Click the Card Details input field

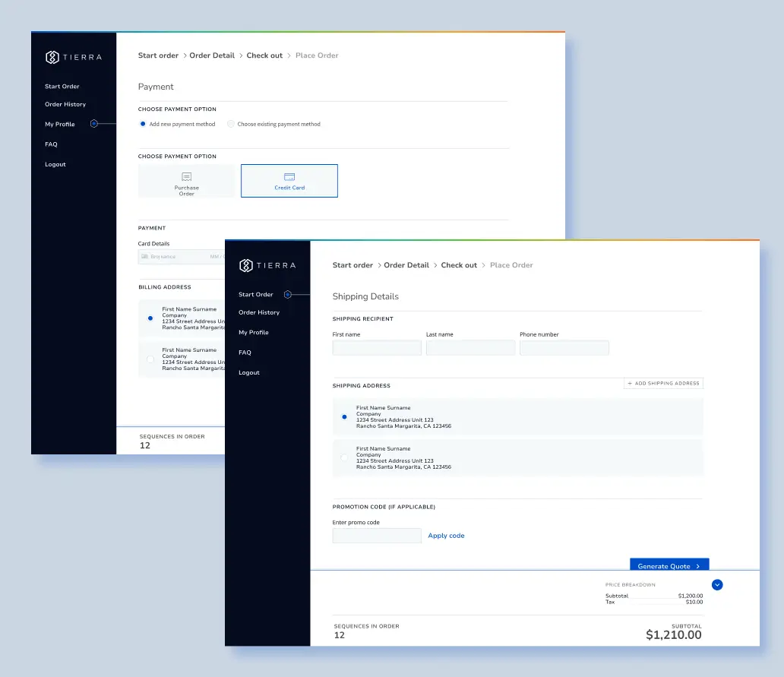182,257
